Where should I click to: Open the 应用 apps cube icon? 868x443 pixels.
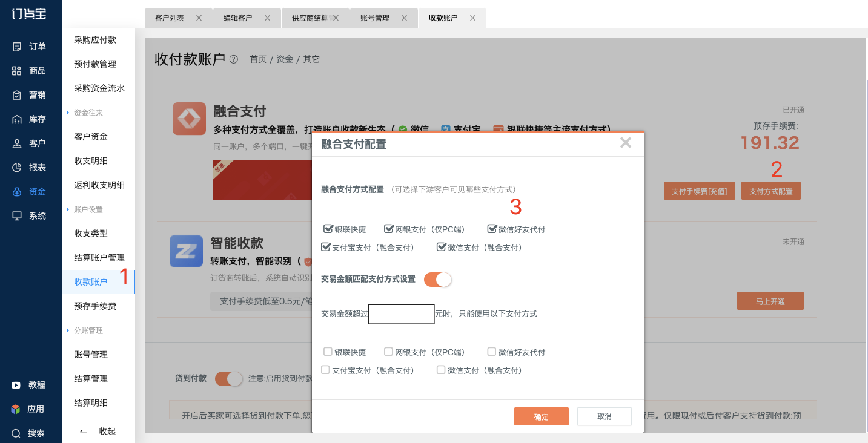pyautogui.click(x=16, y=409)
